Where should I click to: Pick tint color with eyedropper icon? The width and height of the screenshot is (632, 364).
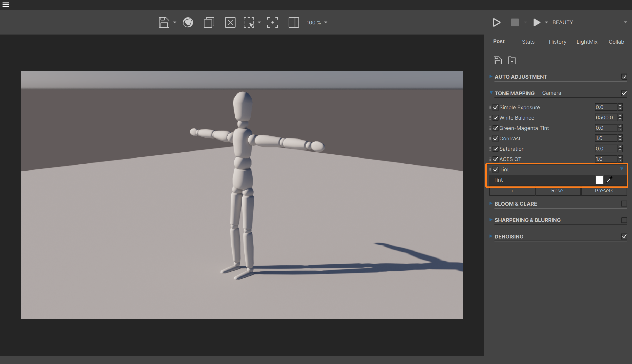click(610, 179)
